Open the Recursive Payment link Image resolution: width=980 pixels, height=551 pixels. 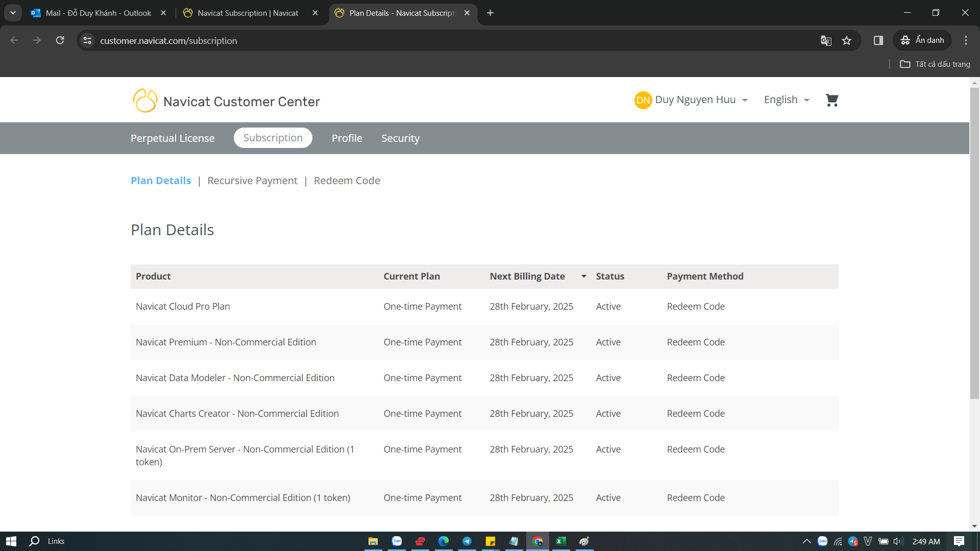[x=252, y=181]
